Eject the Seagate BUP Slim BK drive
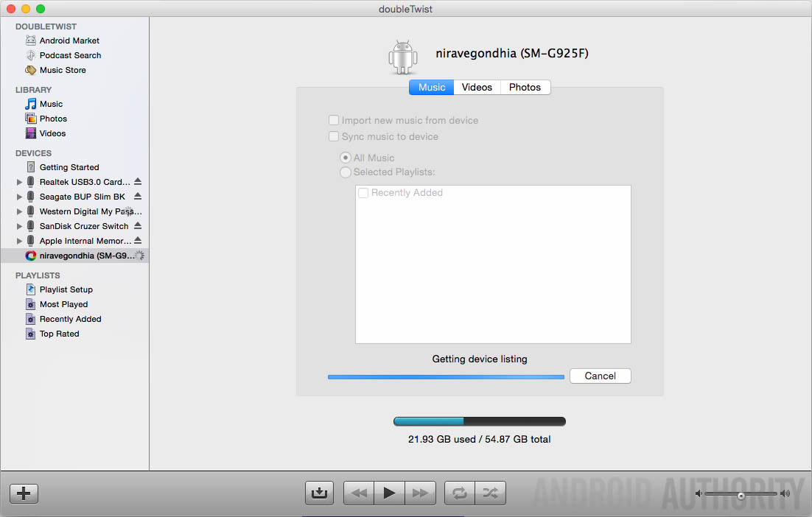The width and height of the screenshot is (812, 517). (x=138, y=196)
